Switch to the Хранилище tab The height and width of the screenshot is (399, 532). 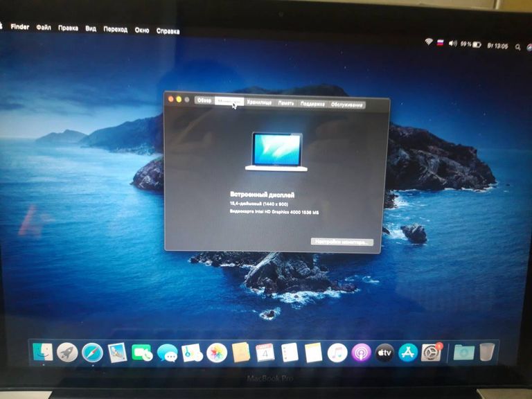tap(259, 103)
